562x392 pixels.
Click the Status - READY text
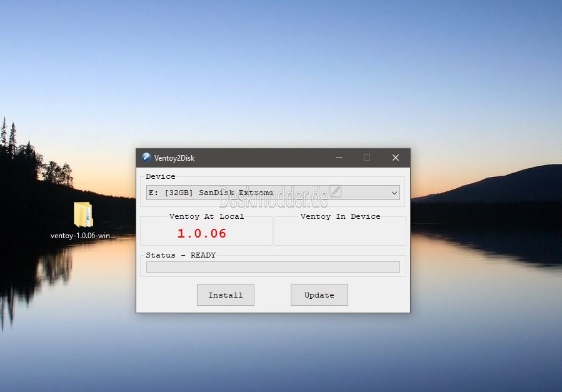click(x=181, y=255)
